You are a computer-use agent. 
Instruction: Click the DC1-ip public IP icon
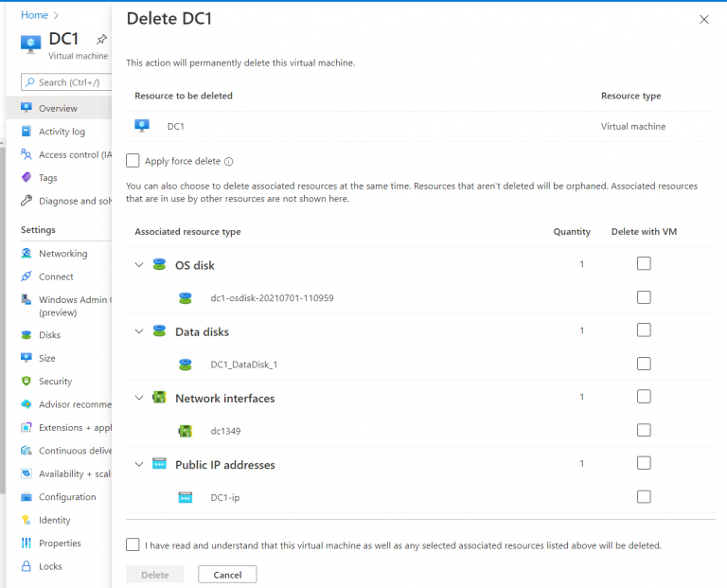tap(186, 497)
